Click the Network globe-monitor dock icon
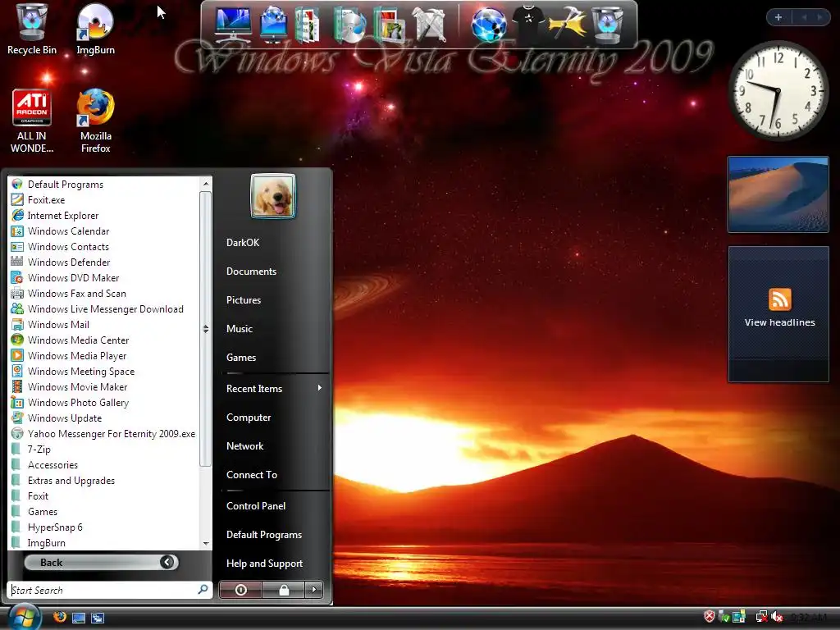This screenshot has height=630, width=840. coord(273,24)
